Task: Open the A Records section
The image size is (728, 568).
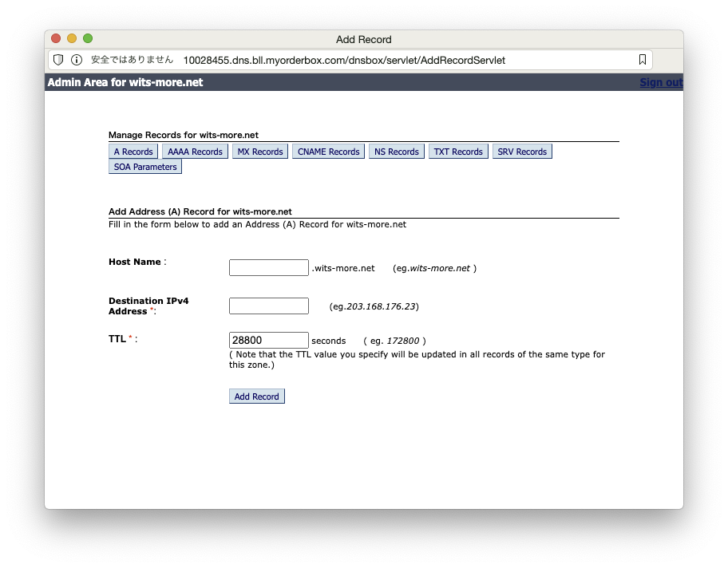Action: click(x=133, y=152)
